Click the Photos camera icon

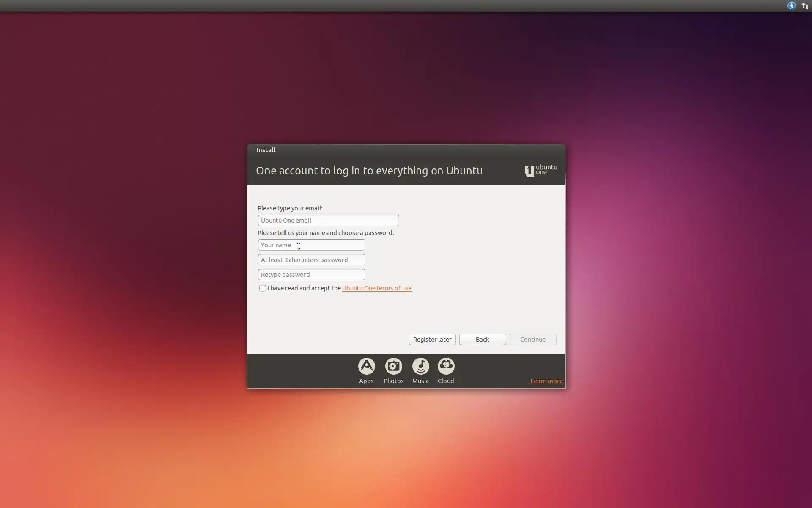click(393, 366)
